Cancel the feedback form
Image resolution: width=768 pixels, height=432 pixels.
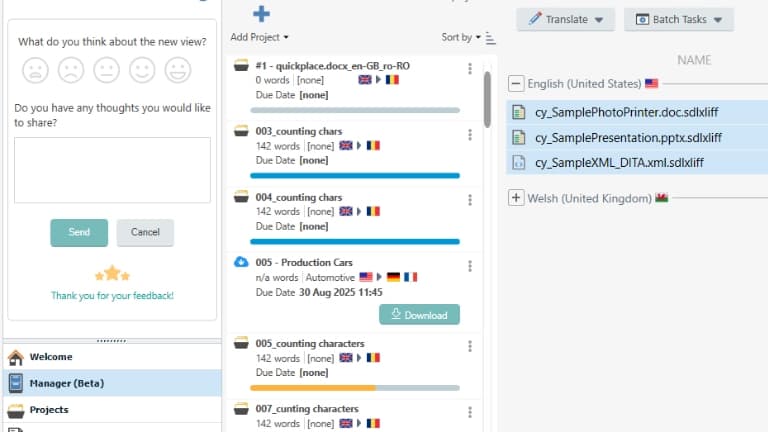click(x=145, y=232)
